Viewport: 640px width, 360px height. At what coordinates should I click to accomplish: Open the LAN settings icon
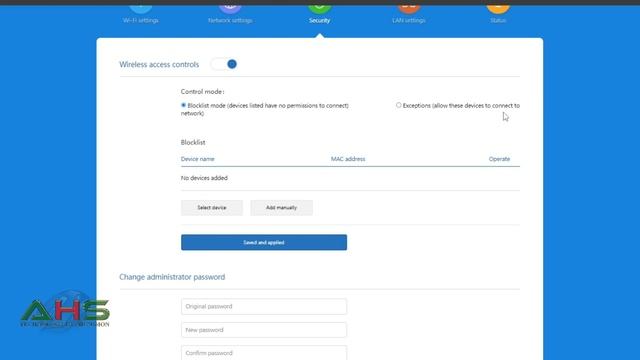pyautogui.click(x=409, y=8)
